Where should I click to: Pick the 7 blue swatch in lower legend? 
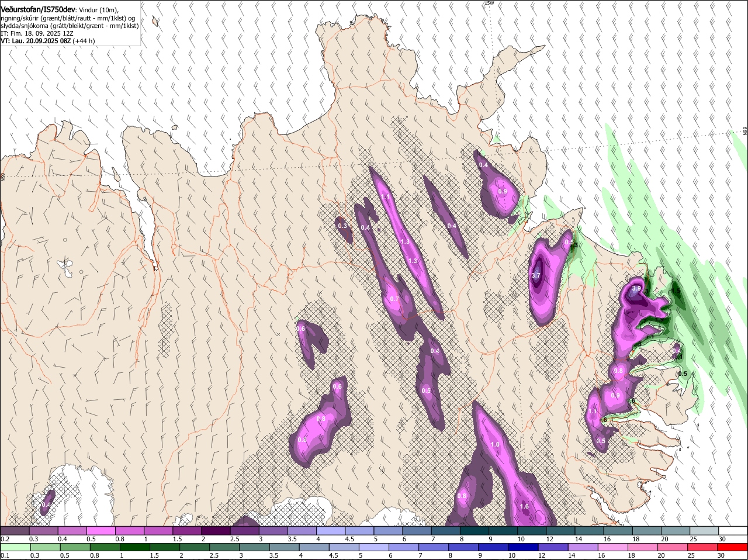click(434, 547)
